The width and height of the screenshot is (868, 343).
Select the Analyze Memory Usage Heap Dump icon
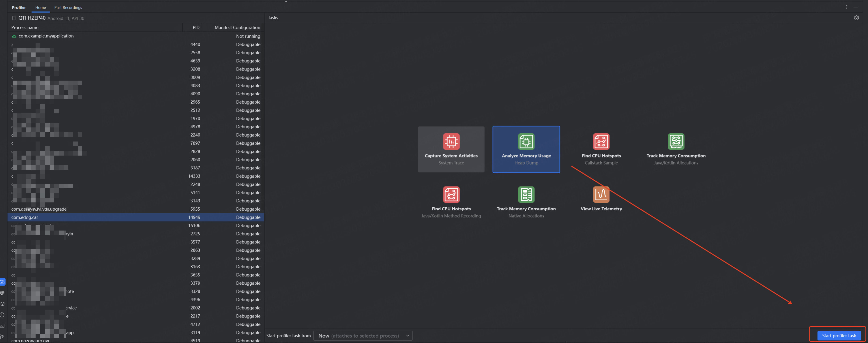click(x=526, y=141)
